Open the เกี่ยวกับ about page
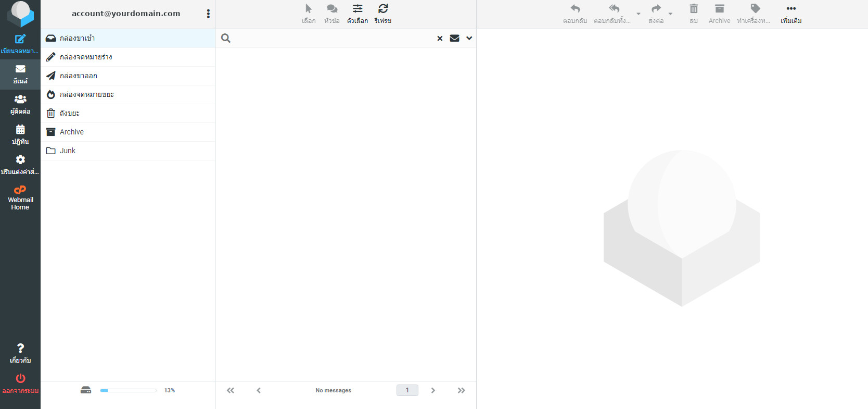The width and height of the screenshot is (868, 409). (20, 354)
